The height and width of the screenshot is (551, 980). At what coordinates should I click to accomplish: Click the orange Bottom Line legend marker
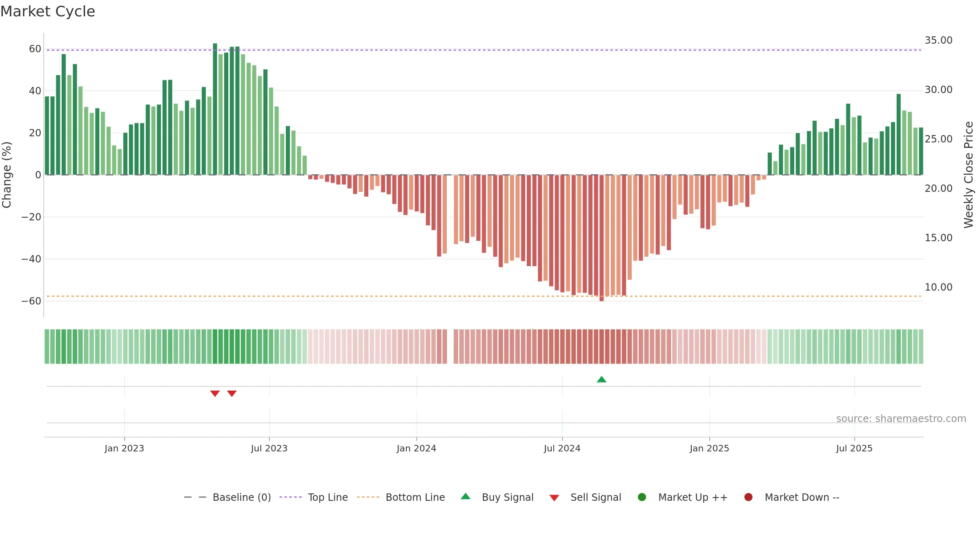click(x=368, y=497)
